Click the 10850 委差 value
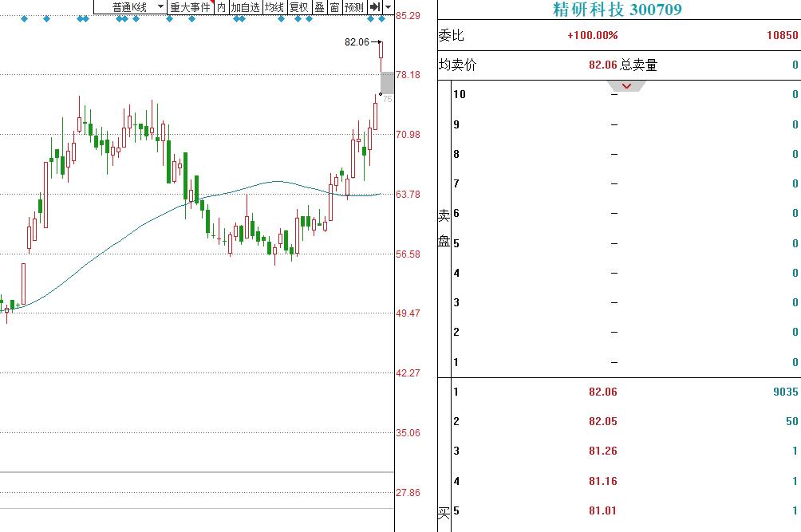Viewport: 801px width, 532px height. 782,35
